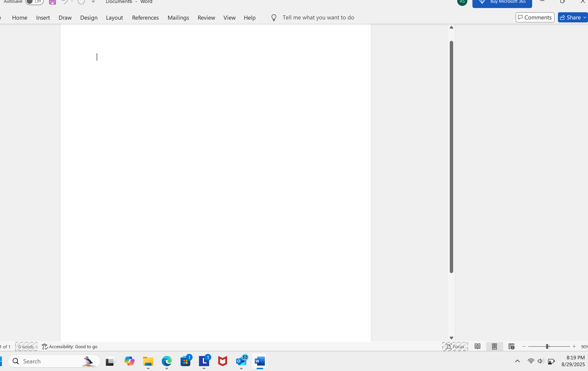Switch to Web Layout view icon
588x371 pixels.
pos(511,346)
